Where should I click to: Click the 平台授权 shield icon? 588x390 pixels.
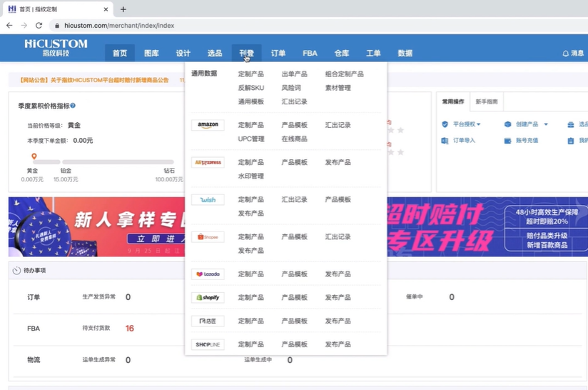(x=445, y=124)
